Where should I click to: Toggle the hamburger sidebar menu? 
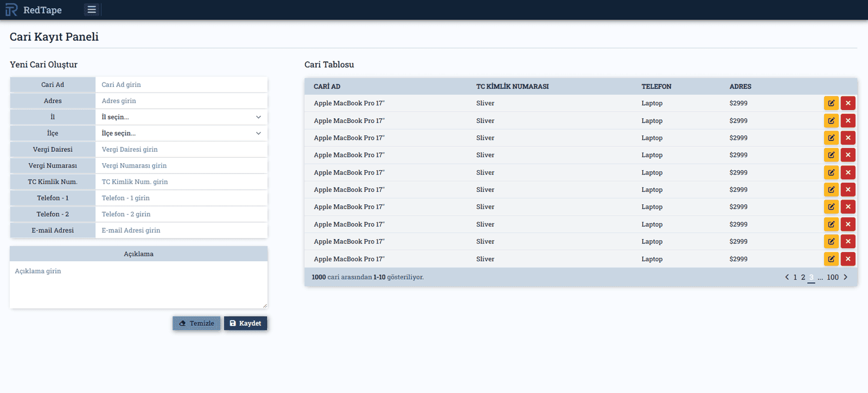pyautogui.click(x=92, y=10)
